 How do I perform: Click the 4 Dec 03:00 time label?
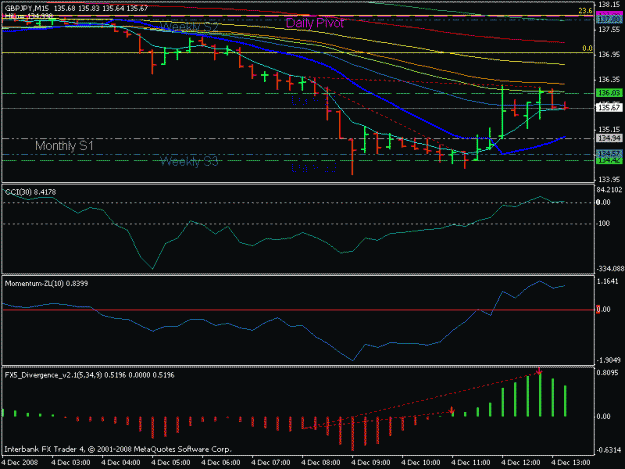[x=71, y=463]
